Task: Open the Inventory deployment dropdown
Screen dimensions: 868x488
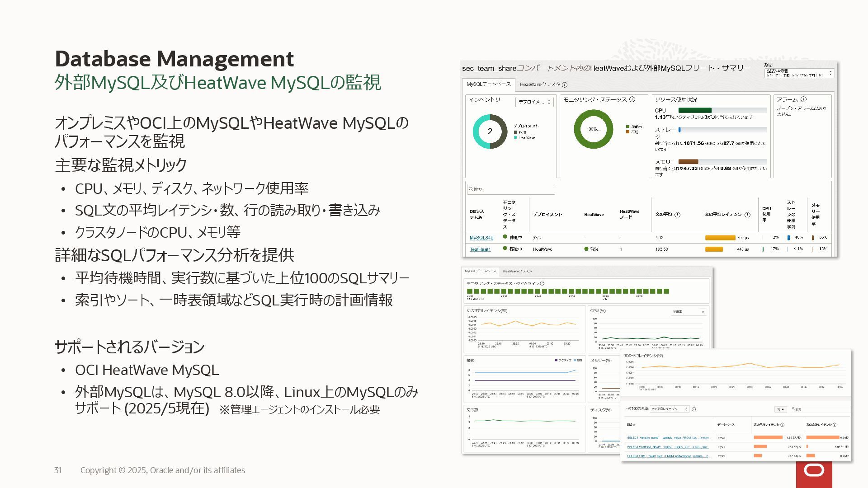Action: 534,102
